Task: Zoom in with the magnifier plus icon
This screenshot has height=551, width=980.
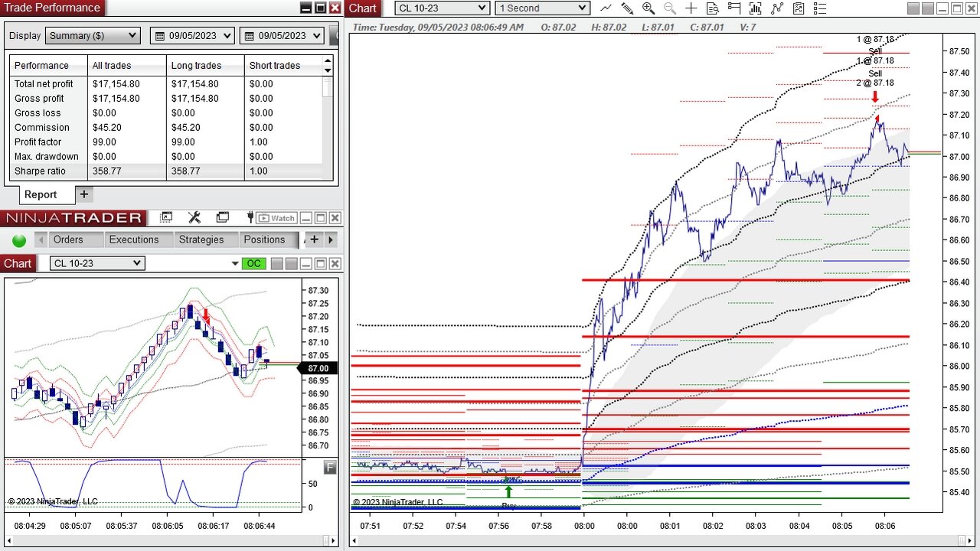Action: coord(648,8)
